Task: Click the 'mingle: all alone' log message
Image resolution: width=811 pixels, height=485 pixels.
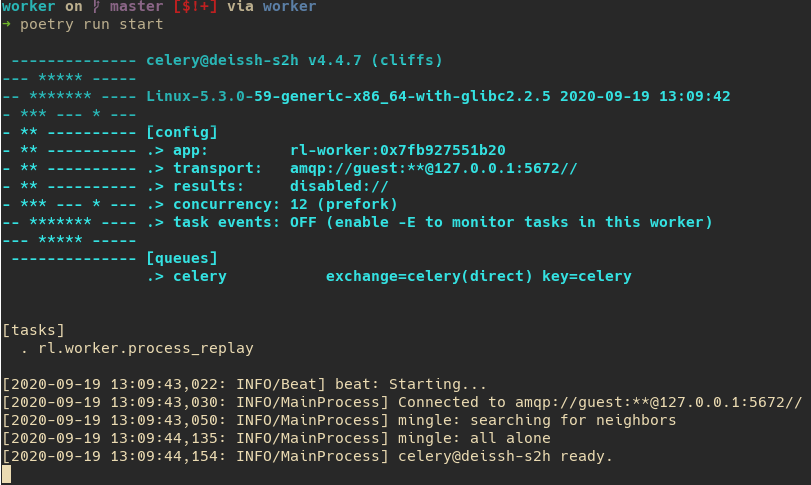Action: click(474, 438)
